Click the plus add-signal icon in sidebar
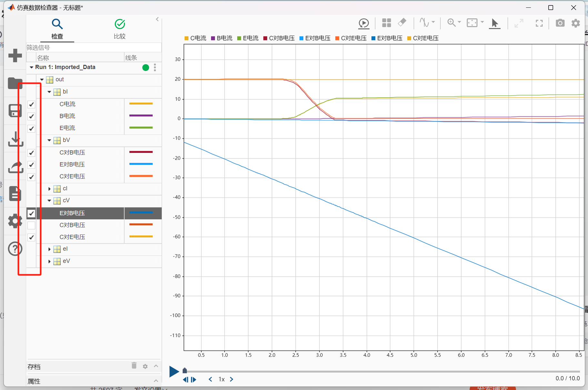 [15, 55]
